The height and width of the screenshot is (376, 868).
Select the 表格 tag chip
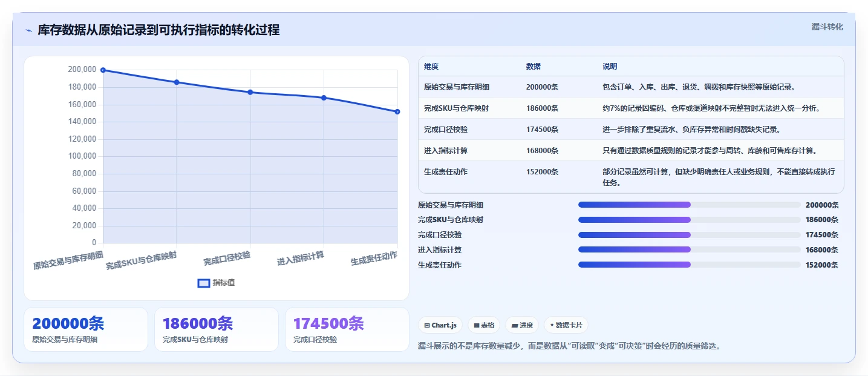click(x=484, y=325)
